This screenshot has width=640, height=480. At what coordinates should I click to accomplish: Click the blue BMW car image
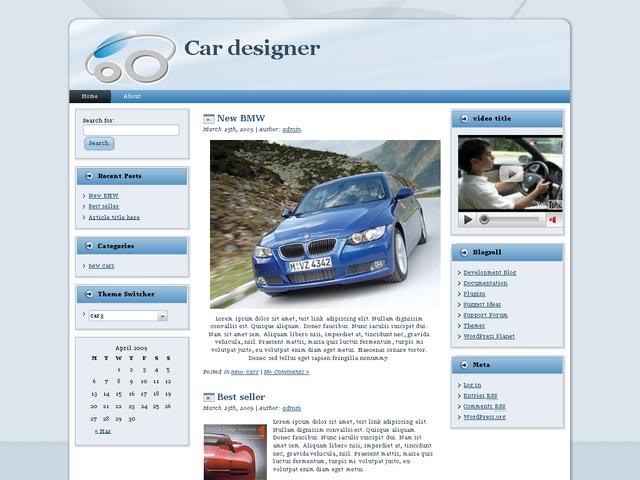pos(325,224)
